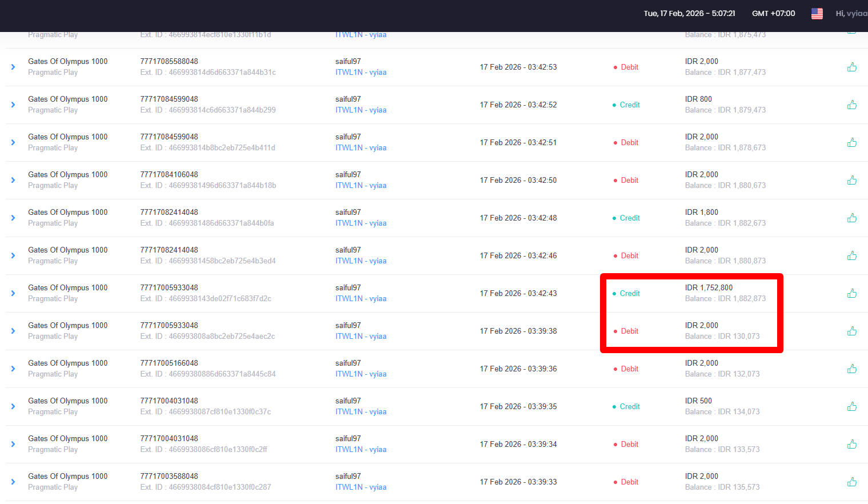This screenshot has height=504, width=868.
Task: Open language selector US flag icon
Action: (x=817, y=13)
